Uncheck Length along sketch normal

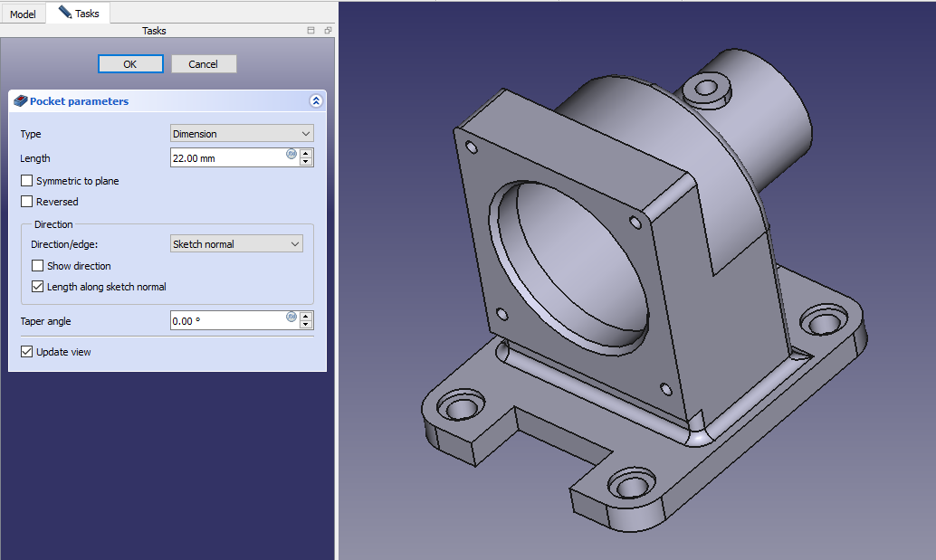coord(38,287)
